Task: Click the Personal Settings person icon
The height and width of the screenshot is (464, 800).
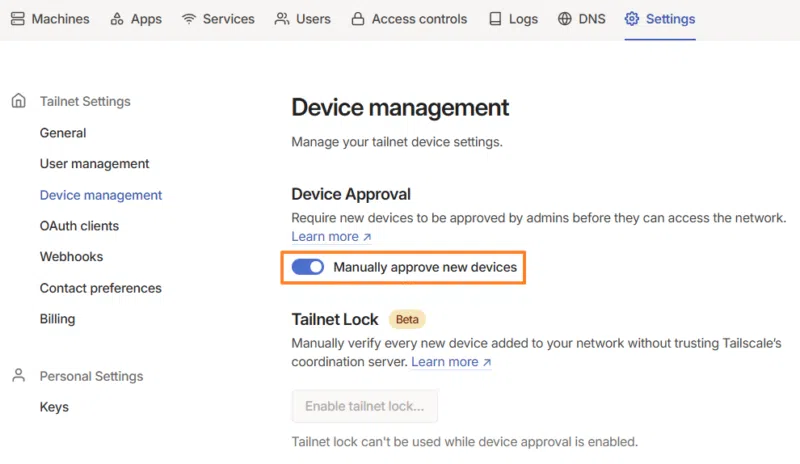Action: pos(18,376)
